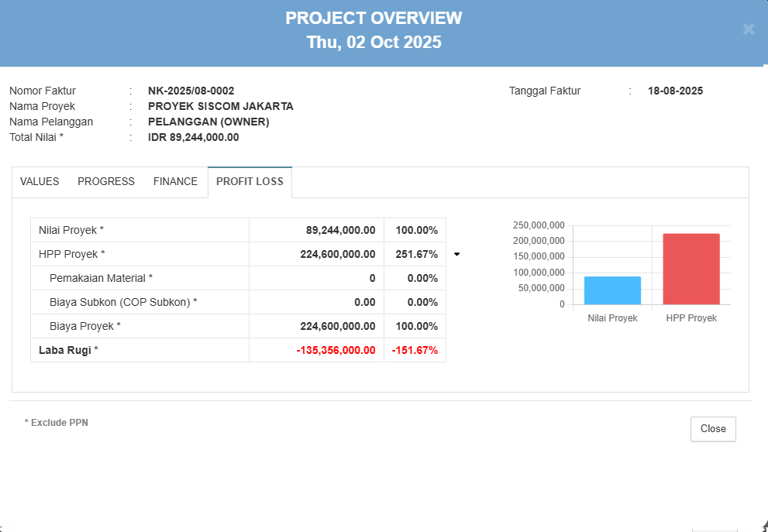The width and height of the screenshot is (768, 532).
Task: Click the red -135,356,000.00 loss amount
Action: point(336,350)
